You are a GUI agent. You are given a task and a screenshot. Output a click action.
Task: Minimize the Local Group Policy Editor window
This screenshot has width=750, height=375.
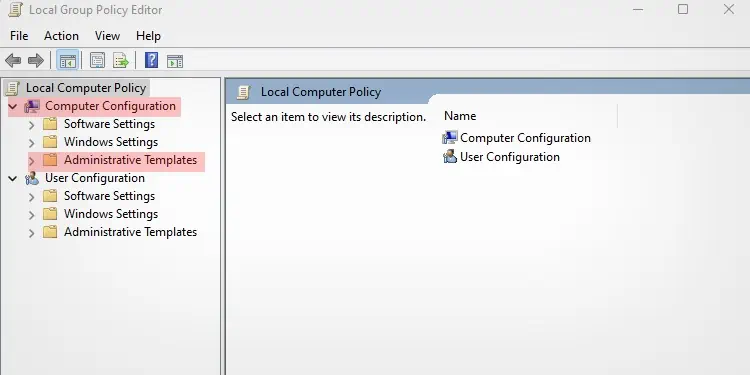pyautogui.click(x=638, y=10)
